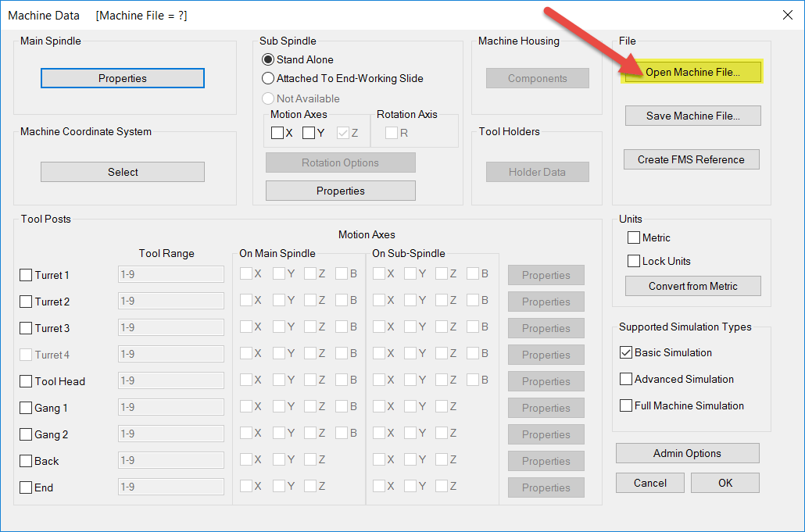Enable Full Machine Simulation
Image resolution: width=805 pixels, height=532 pixels.
coord(625,405)
